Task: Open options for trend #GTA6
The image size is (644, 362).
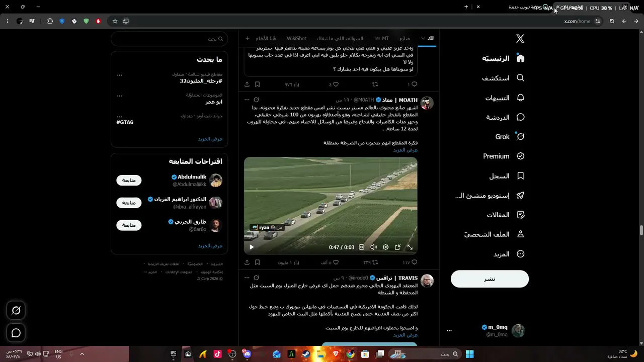Action: point(119,116)
